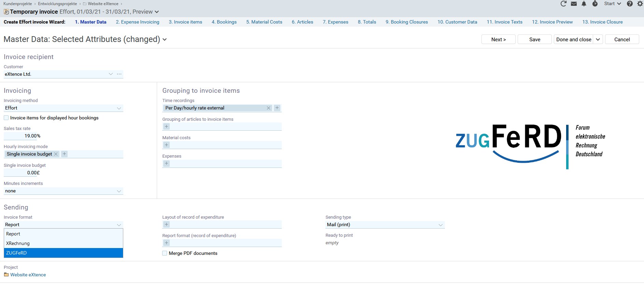Select 'Report' in invoice format list
This screenshot has width=644, height=305.
(63, 234)
